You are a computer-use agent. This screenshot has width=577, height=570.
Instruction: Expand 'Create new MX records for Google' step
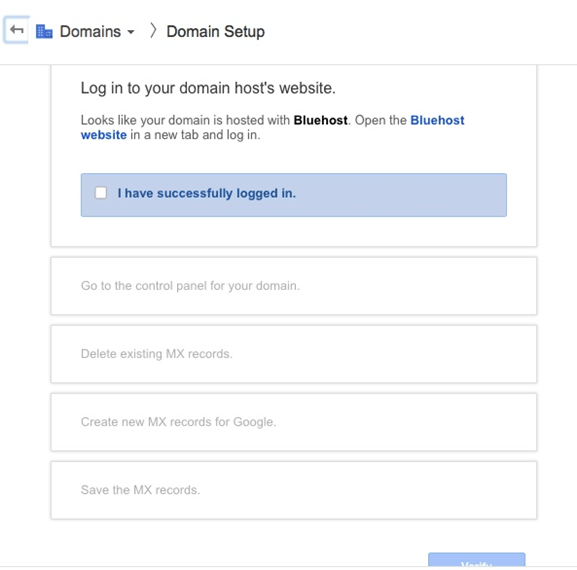coord(294,422)
